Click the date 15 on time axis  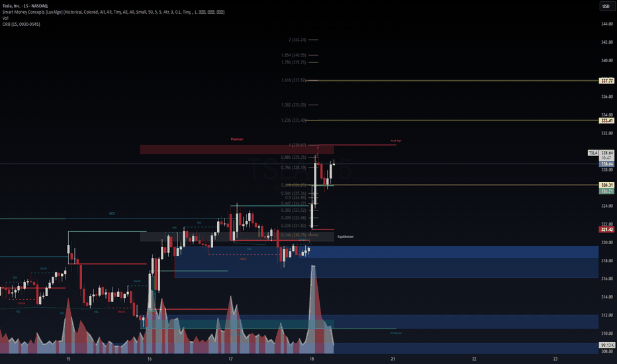coord(68,359)
